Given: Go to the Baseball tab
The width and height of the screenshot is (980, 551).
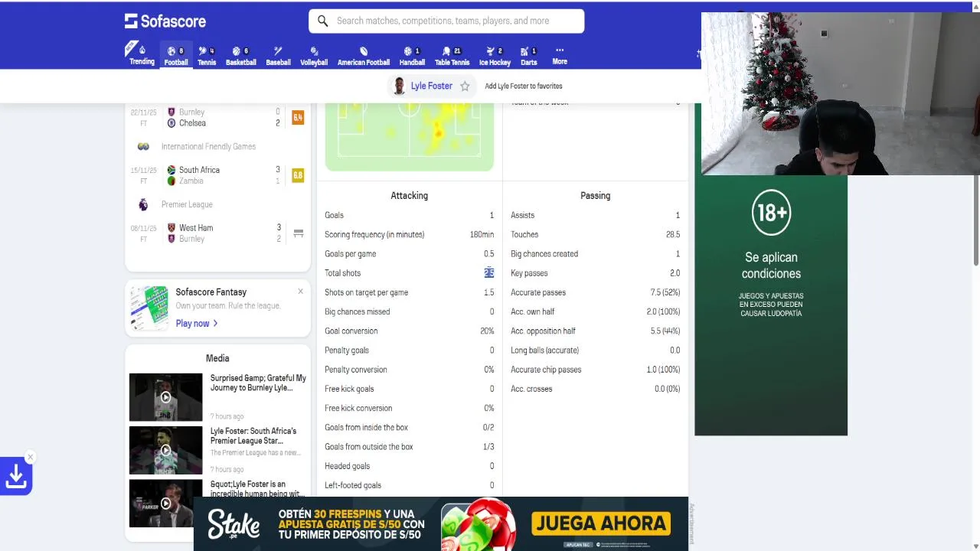Looking at the screenshot, I should pos(278,56).
